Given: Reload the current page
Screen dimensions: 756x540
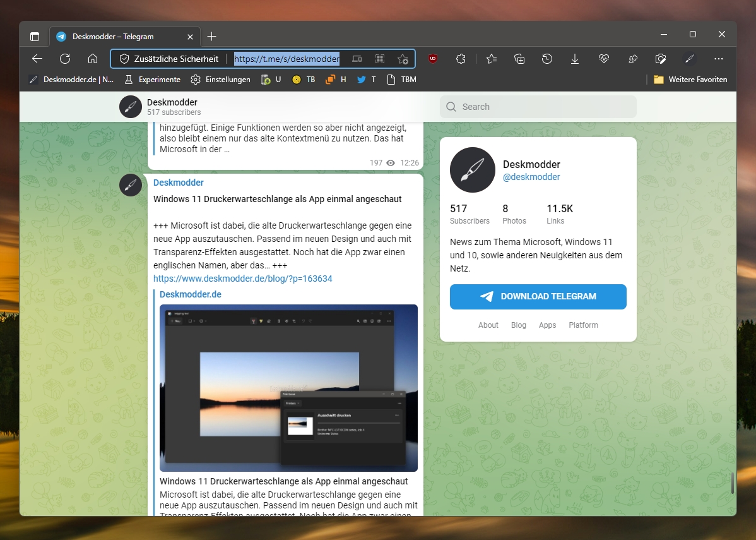Looking at the screenshot, I should [x=65, y=59].
